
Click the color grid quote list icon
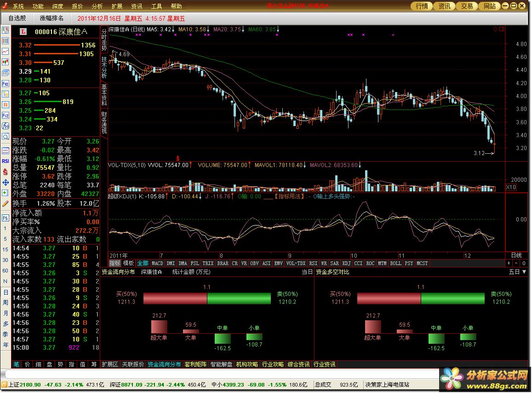click(x=5, y=41)
